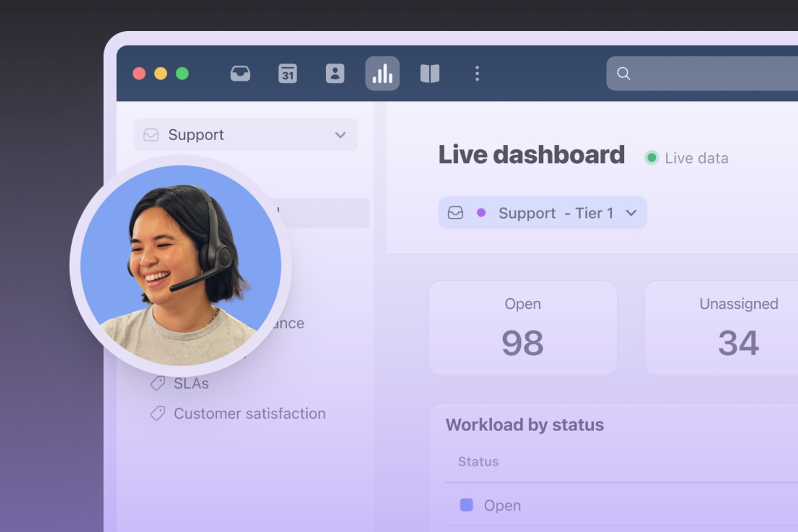The height and width of the screenshot is (532, 798).
Task: Toggle the green Live data indicator
Action: click(x=651, y=158)
